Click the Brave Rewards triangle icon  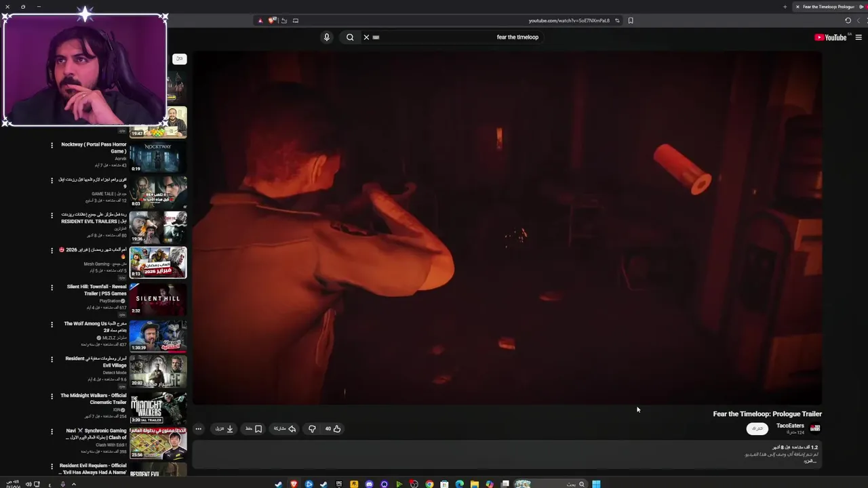(260, 20)
